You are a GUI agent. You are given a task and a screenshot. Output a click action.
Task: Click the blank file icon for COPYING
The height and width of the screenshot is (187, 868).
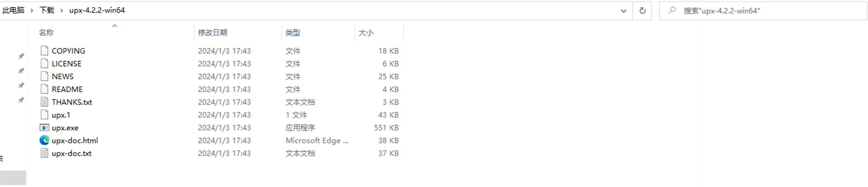(44, 51)
